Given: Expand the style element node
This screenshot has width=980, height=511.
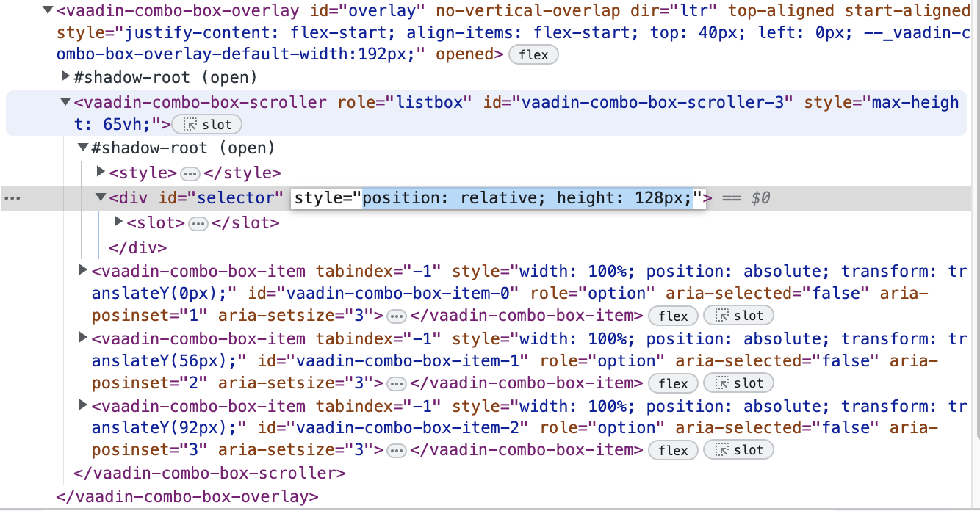Looking at the screenshot, I should tap(101, 173).
